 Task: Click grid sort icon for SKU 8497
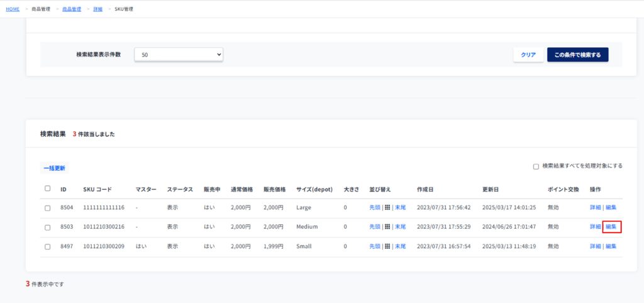point(388,246)
